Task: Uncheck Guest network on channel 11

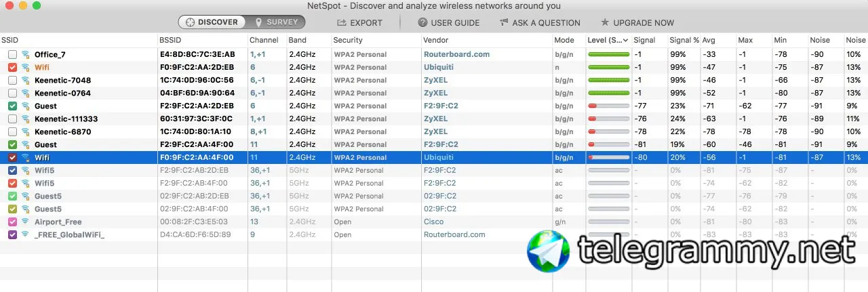Action: pyautogui.click(x=12, y=144)
